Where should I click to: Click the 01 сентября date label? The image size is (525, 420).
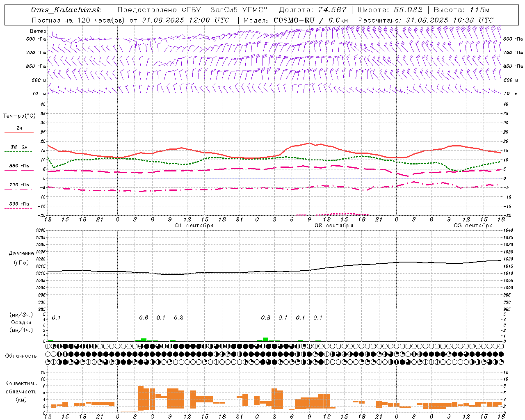194,226
